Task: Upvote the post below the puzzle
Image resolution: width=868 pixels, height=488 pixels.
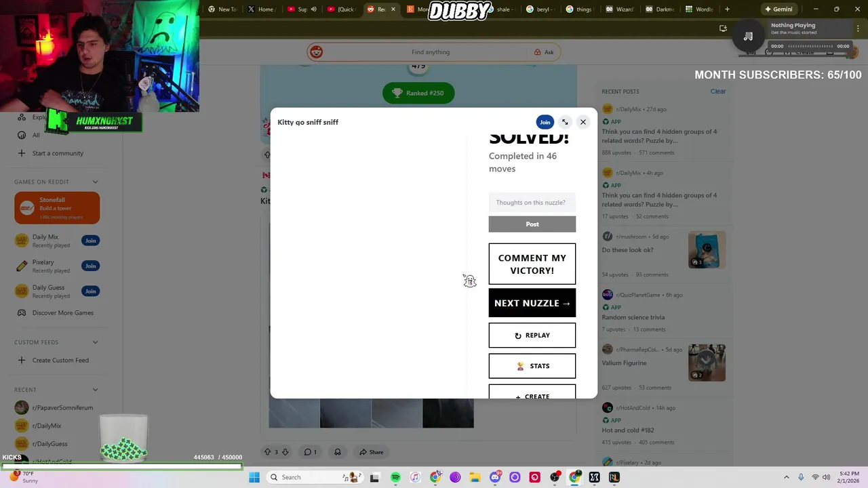Action: click(x=267, y=452)
